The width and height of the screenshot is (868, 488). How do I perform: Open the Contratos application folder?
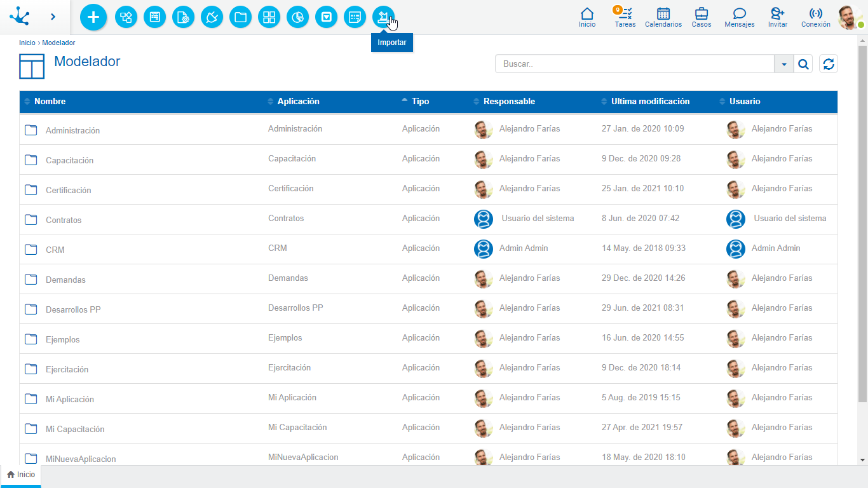coord(64,220)
